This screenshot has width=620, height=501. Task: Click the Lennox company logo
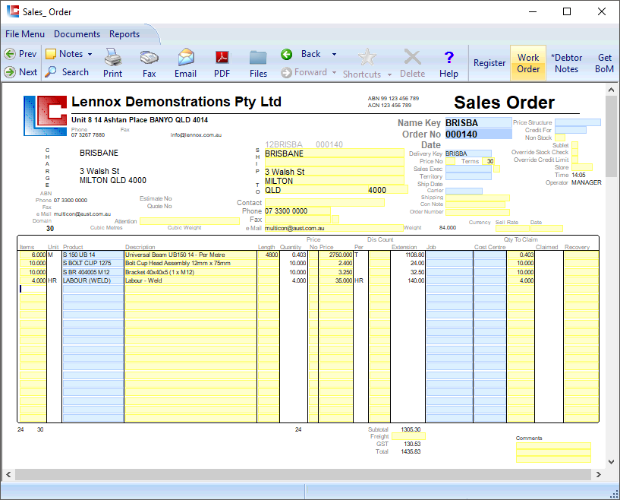click(x=45, y=116)
